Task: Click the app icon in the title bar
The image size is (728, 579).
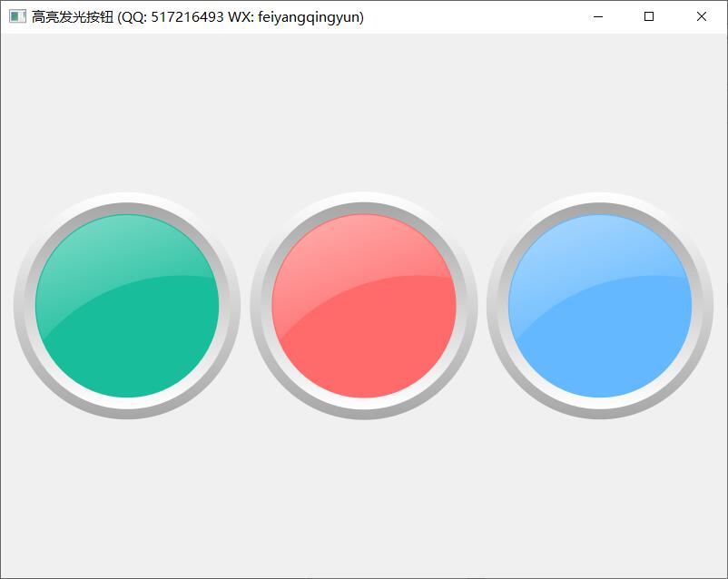Action: [17, 16]
